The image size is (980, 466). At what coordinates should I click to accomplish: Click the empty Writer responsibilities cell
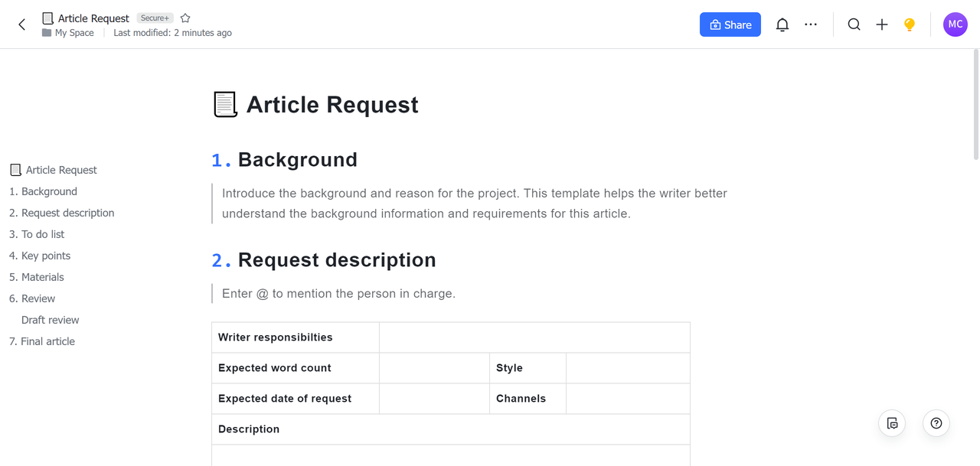pyautogui.click(x=534, y=337)
